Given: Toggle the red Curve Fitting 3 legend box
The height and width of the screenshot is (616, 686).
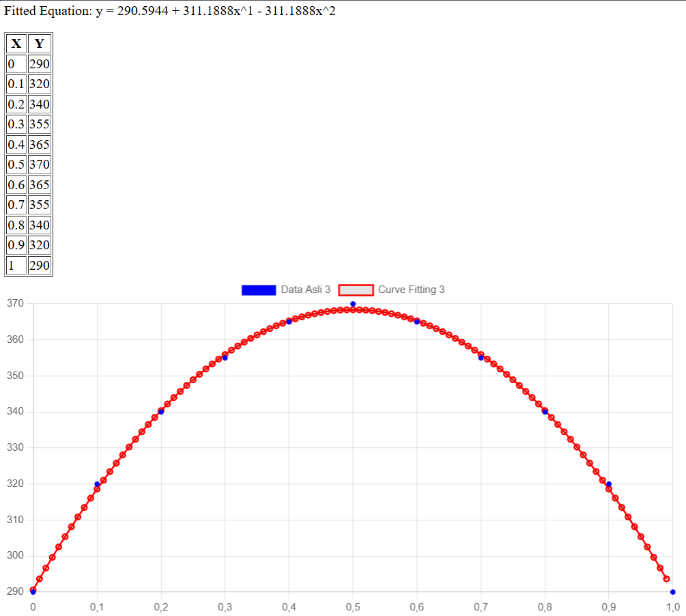Looking at the screenshot, I should tap(356, 290).
